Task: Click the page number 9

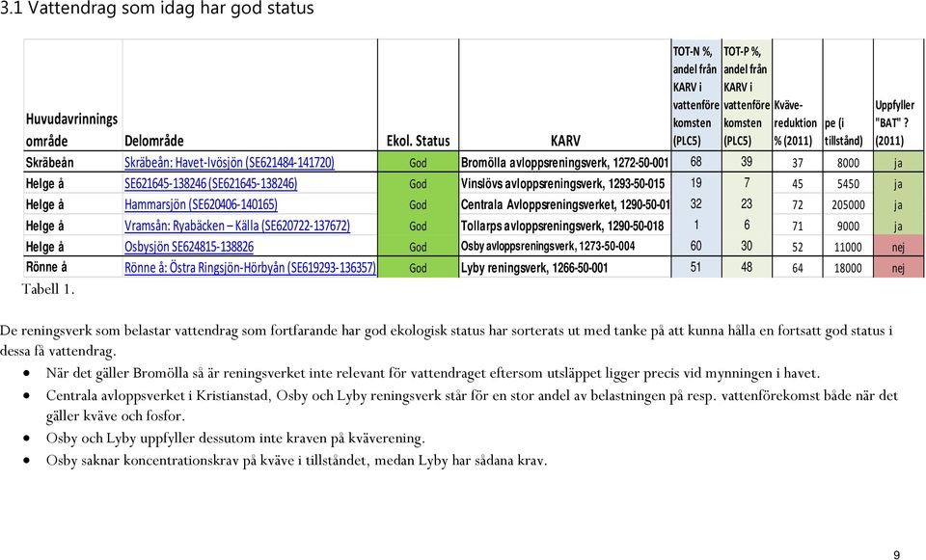Action: point(896,554)
